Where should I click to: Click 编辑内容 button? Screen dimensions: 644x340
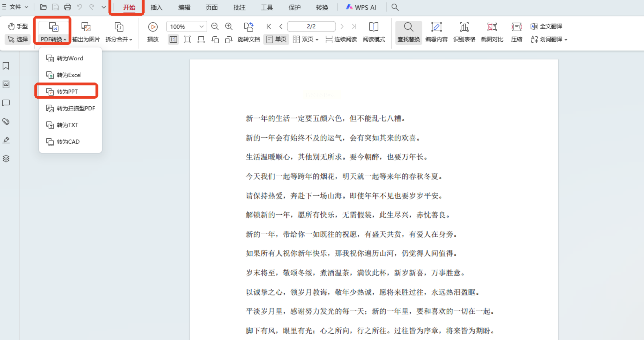[436, 32]
